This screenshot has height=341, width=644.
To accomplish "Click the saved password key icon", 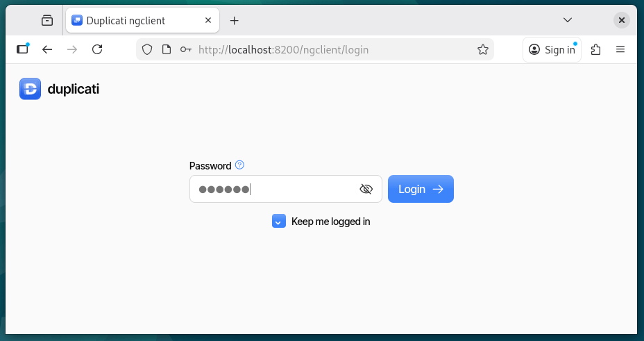I will tap(185, 49).
